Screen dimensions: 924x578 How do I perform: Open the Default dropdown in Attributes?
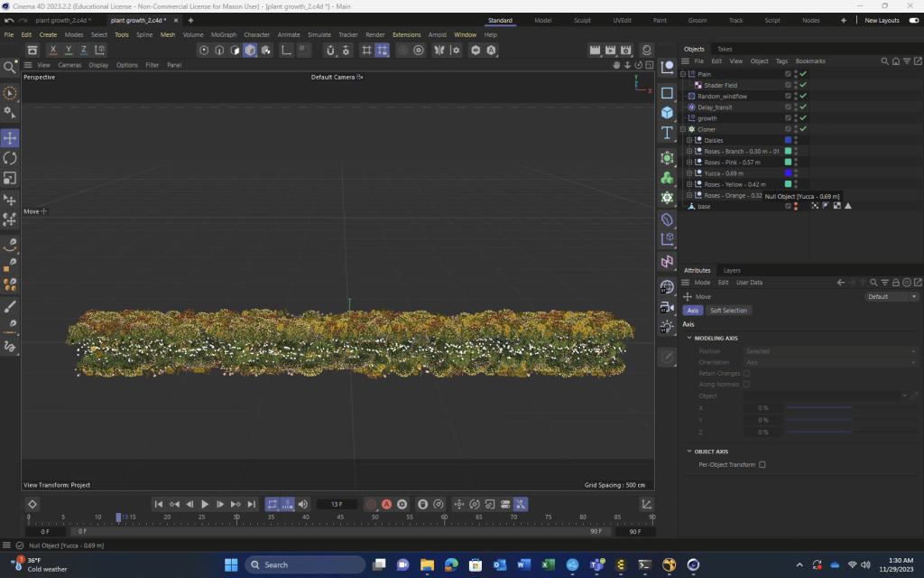coord(892,296)
